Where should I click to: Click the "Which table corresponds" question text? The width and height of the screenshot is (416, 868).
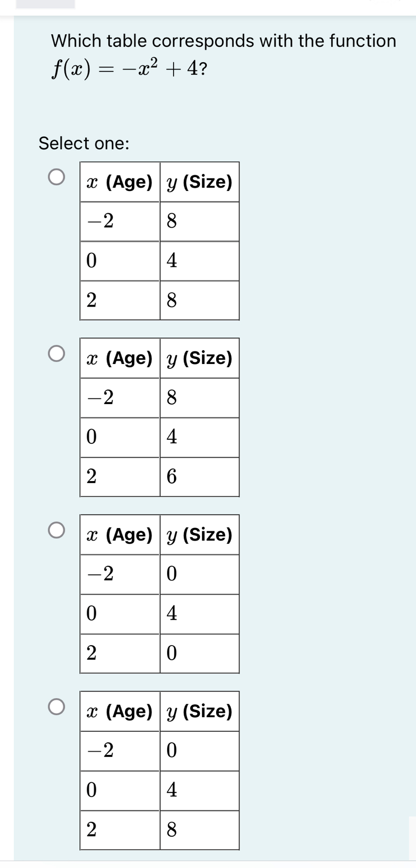pos(223,41)
